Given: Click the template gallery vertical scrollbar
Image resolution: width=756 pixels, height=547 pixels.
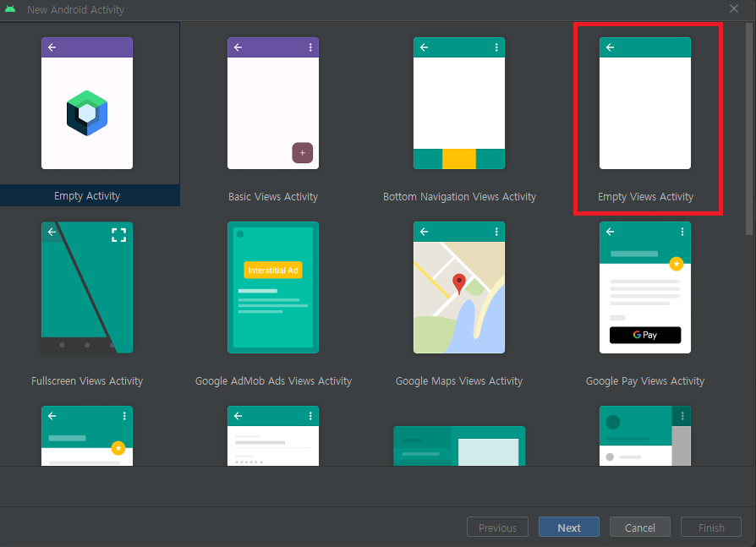Looking at the screenshot, I should point(748,129).
